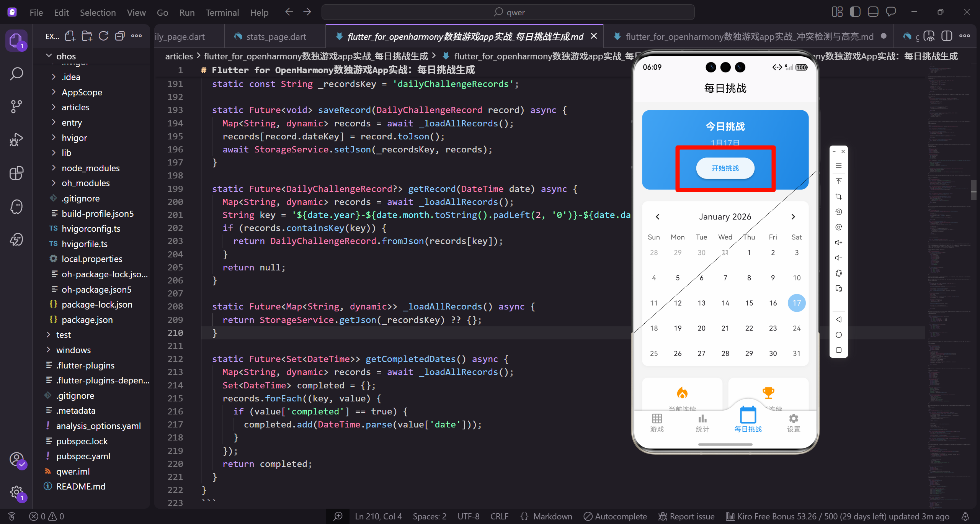This screenshot has width=980, height=524.
Task: Click emulator screenshot crop icon
Action: (838, 196)
